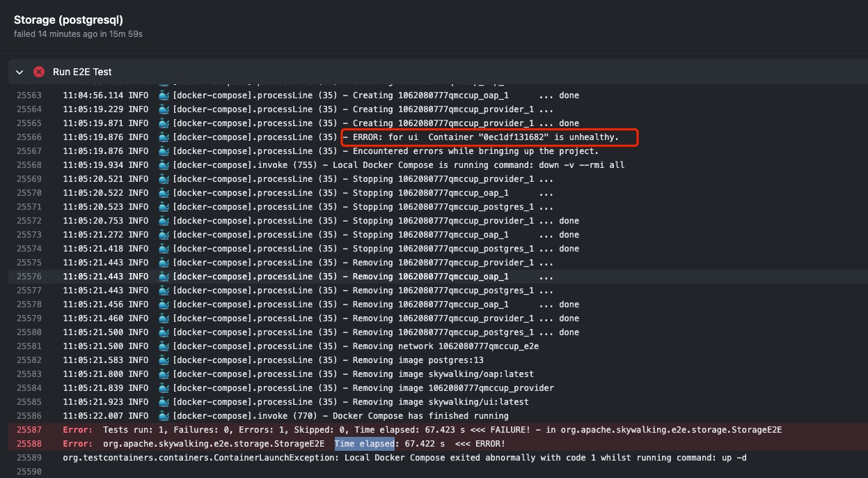868x478 pixels.
Task: Select log line number 25575
Action: point(29,263)
